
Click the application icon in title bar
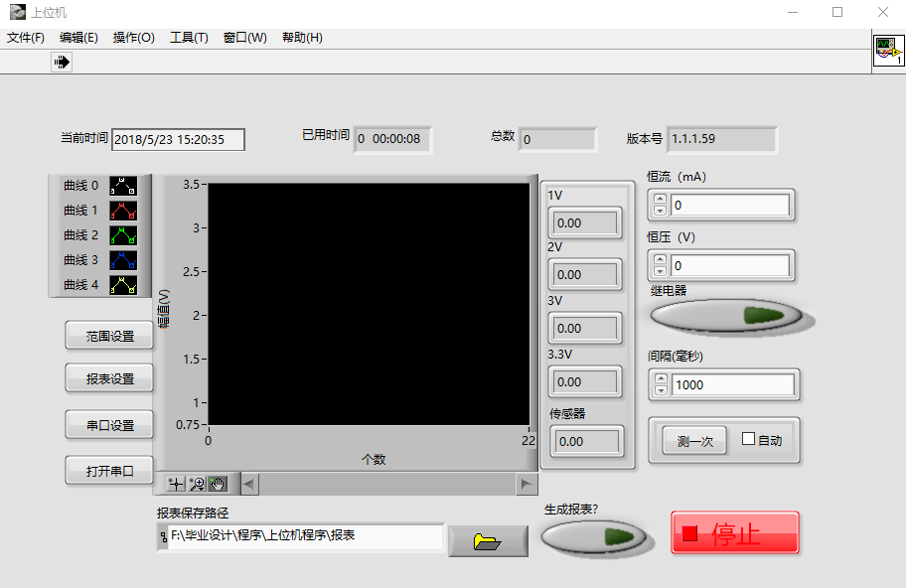[x=18, y=12]
